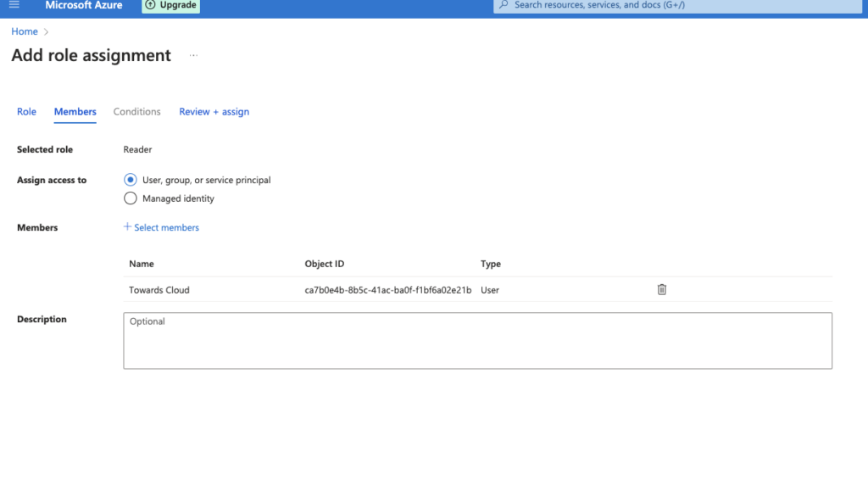The image size is (868, 480).
Task: Click the Add role assignment page heading
Action: tap(92, 55)
